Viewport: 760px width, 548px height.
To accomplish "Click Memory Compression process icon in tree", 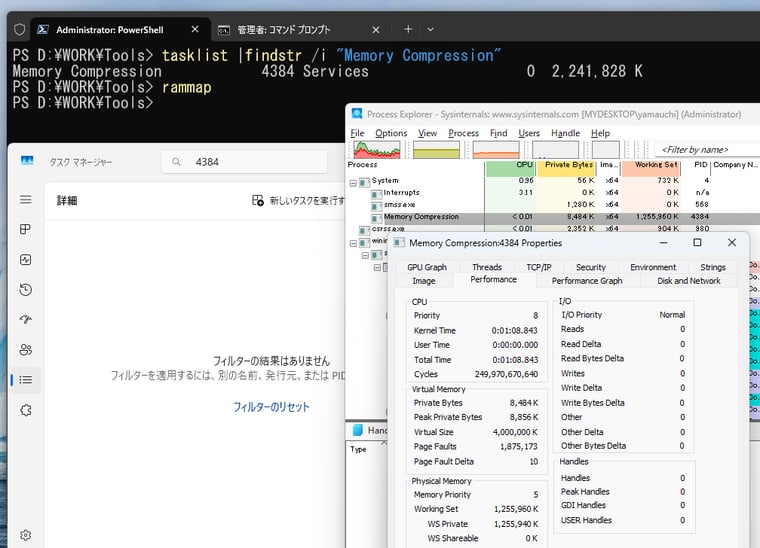I will point(377,218).
